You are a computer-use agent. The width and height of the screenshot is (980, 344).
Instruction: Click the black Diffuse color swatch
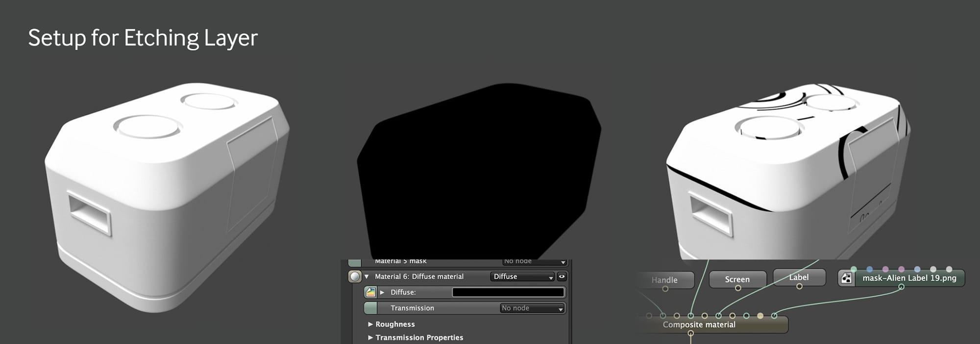pyautogui.click(x=508, y=292)
